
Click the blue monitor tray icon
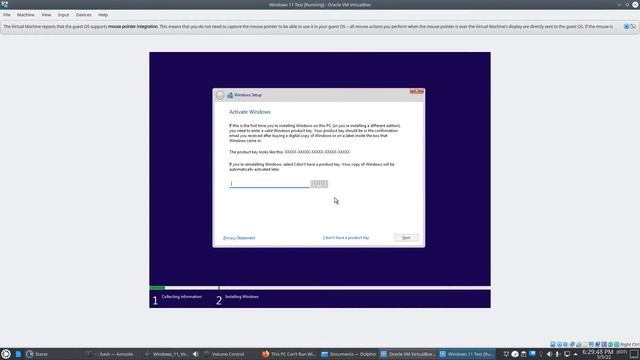point(532,354)
